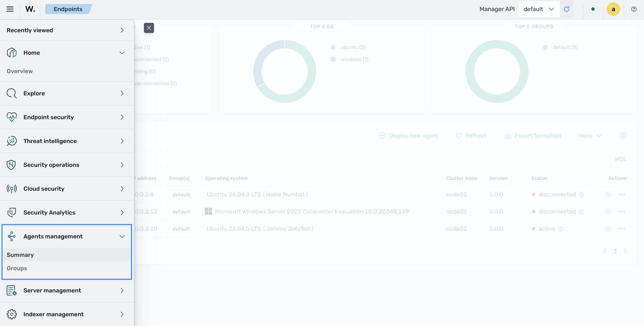The image size is (644, 326).
Task: Collapse the Home section chevron
Action: click(122, 53)
